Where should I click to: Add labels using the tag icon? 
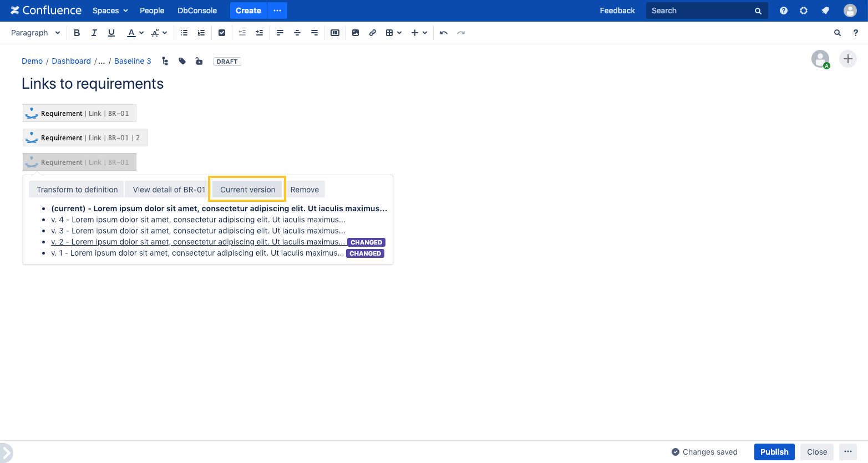point(182,61)
